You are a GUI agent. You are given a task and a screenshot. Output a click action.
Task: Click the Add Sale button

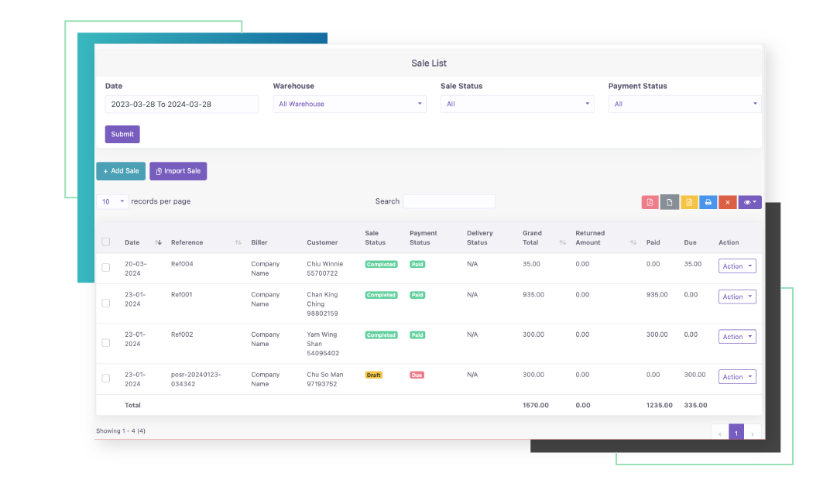pyautogui.click(x=121, y=171)
